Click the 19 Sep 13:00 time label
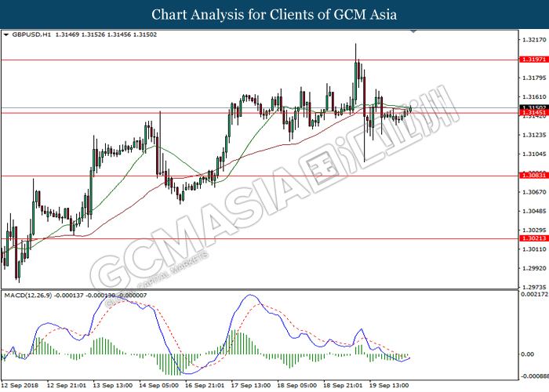Viewport: 549px width, 392px height. click(x=389, y=386)
